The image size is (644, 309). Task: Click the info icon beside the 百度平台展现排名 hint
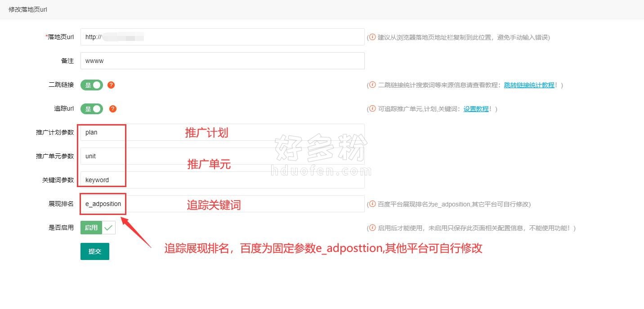tap(372, 204)
